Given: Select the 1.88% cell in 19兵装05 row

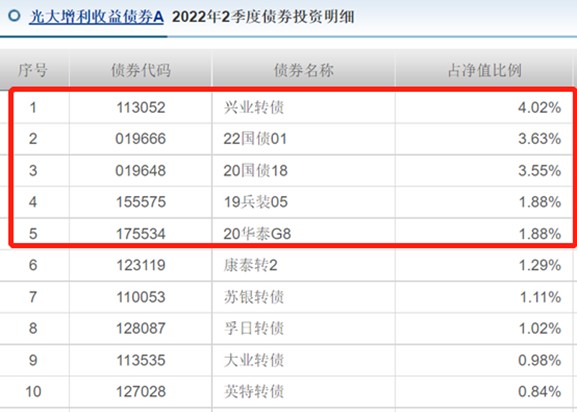Looking at the screenshot, I should coord(540,202).
